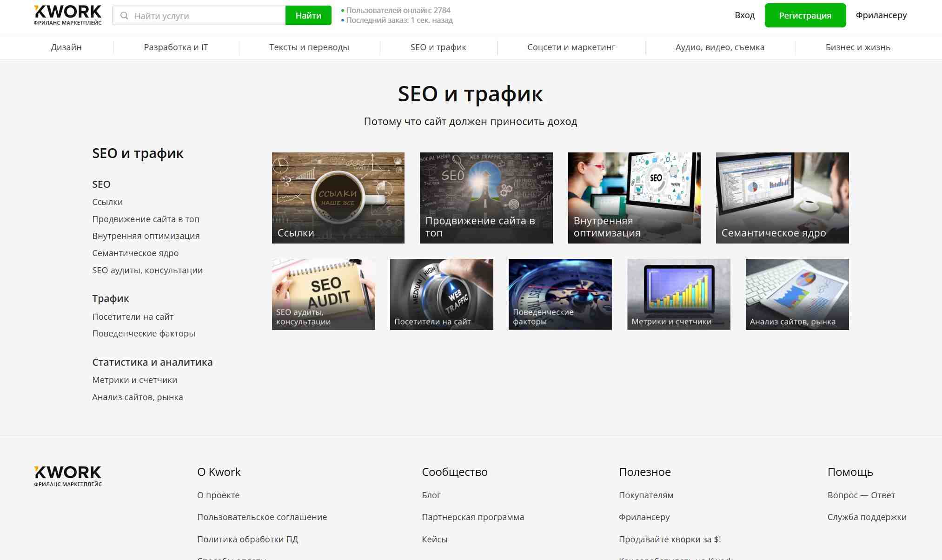Open the Вход login link

click(x=744, y=15)
